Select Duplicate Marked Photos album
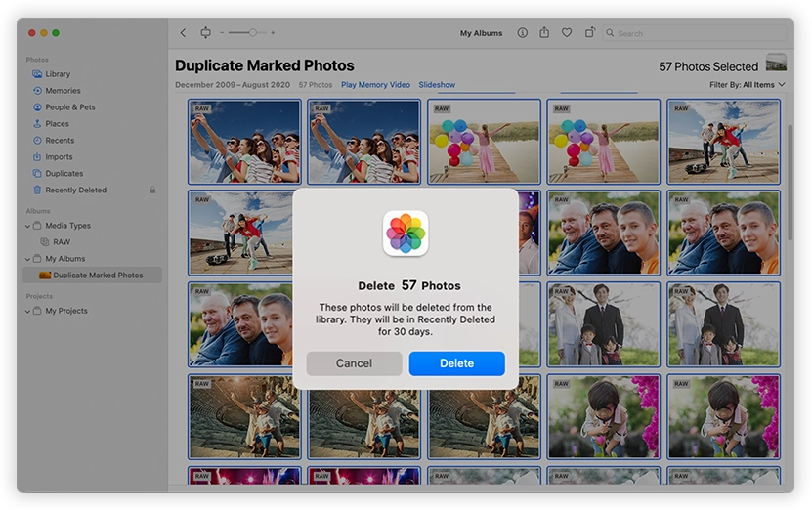The image size is (812, 510). (x=92, y=275)
